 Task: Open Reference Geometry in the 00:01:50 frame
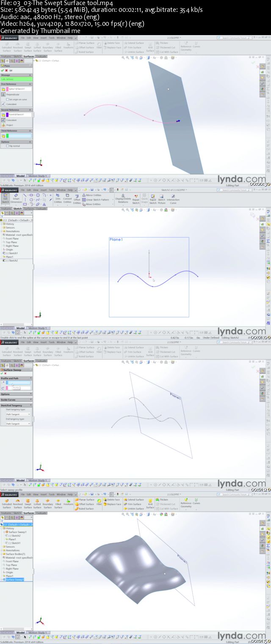point(186,503)
